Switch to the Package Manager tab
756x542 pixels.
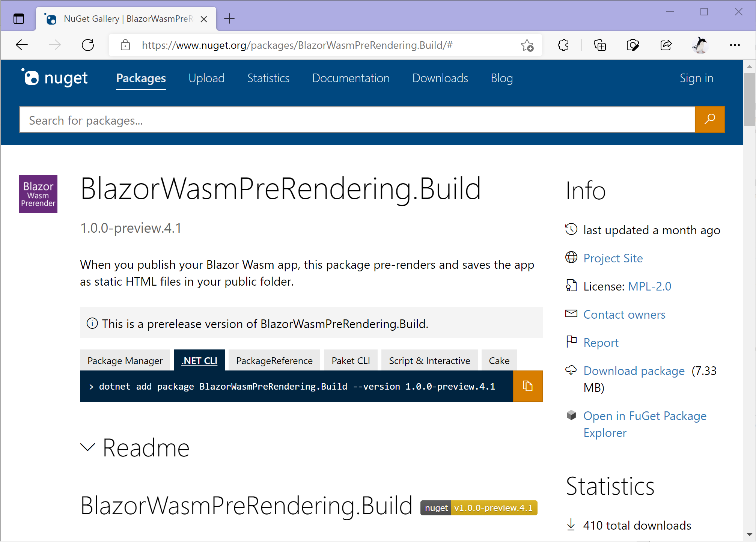coord(125,360)
